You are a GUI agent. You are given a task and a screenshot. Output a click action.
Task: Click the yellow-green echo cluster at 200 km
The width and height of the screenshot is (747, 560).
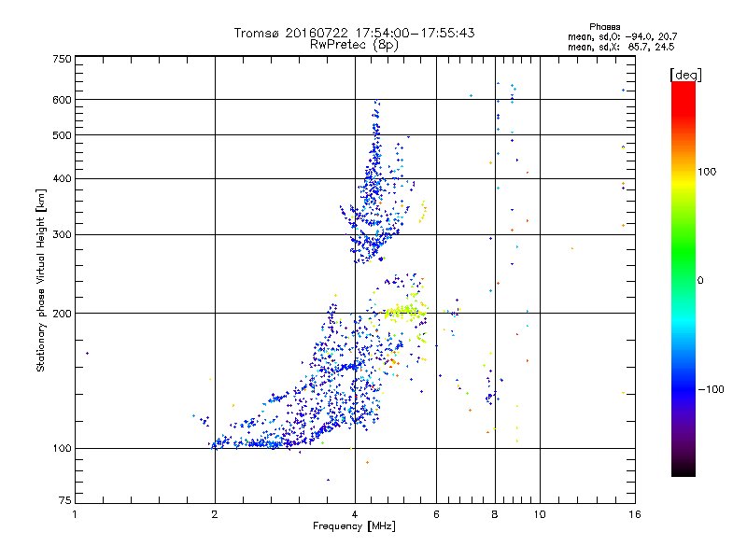(x=405, y=312)
